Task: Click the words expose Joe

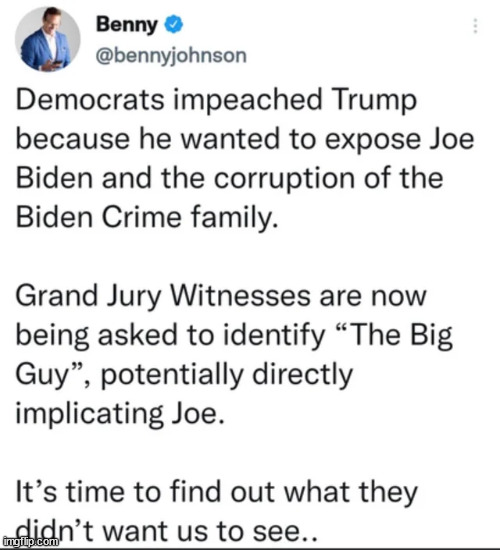Action: pyautogui.click(x=399, y=140)
